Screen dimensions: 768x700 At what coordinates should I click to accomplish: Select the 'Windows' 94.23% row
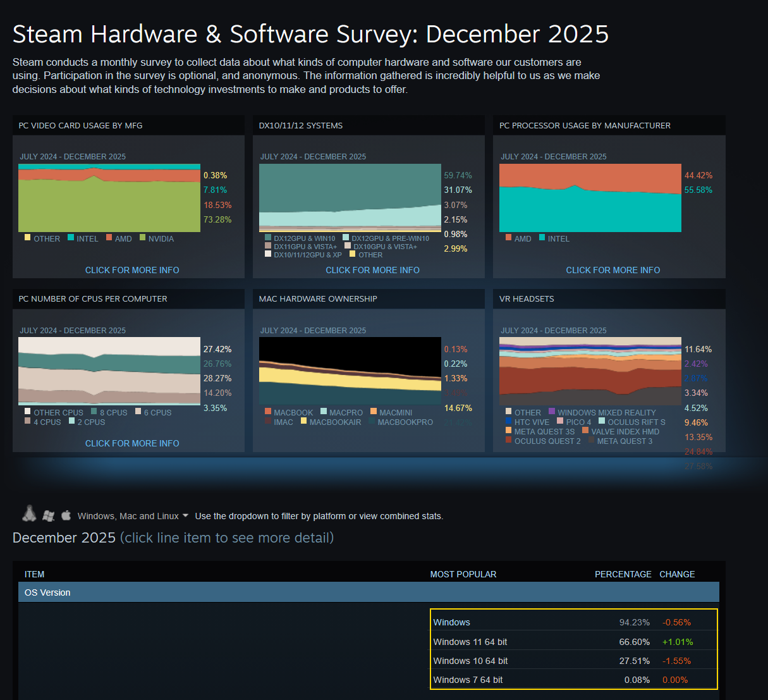click(x=574, y=622)
